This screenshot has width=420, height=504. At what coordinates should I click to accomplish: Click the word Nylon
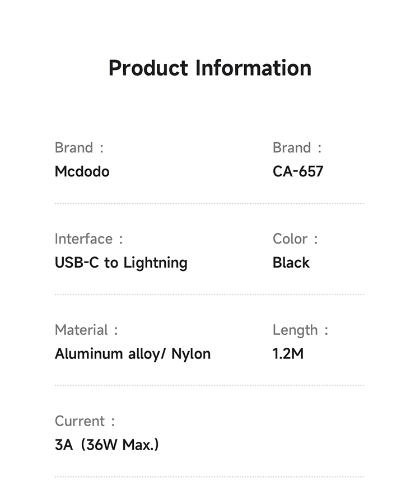[191, 354]
